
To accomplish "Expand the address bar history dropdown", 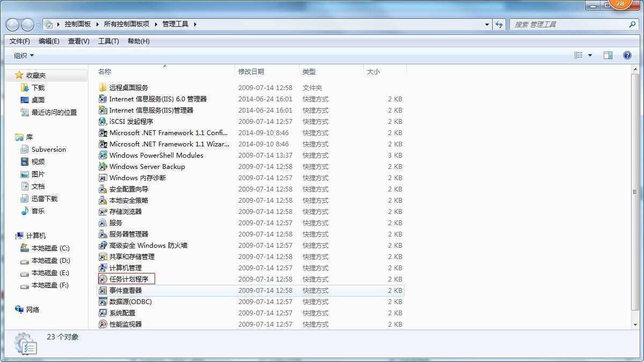I will coord(487,24).
